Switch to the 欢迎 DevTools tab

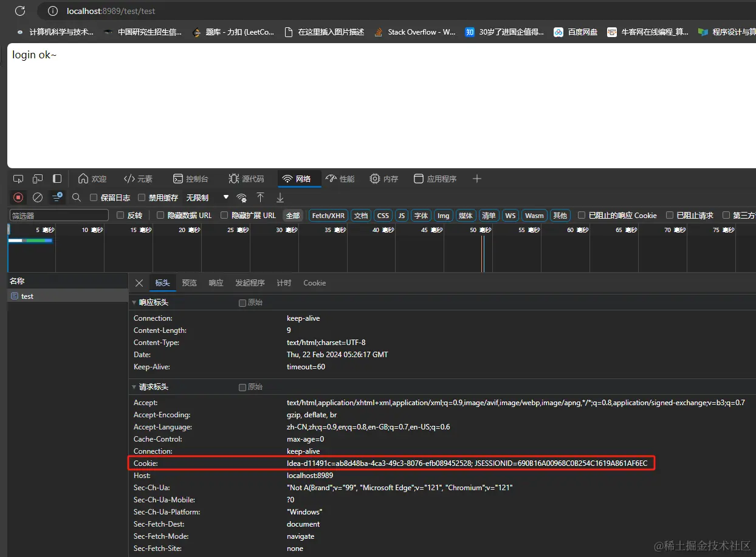[x=92, y=179]
